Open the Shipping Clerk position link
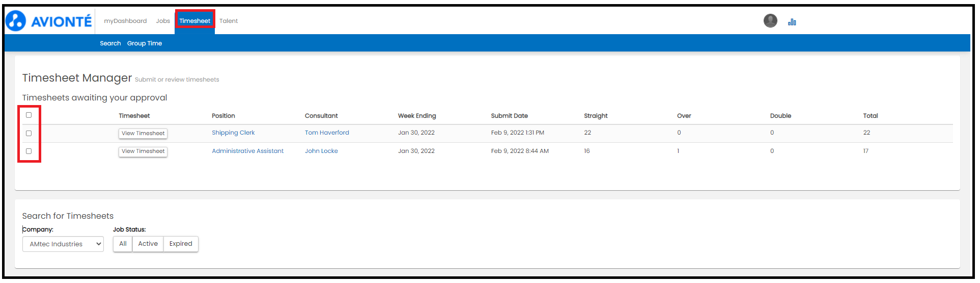 pos(233,133)
